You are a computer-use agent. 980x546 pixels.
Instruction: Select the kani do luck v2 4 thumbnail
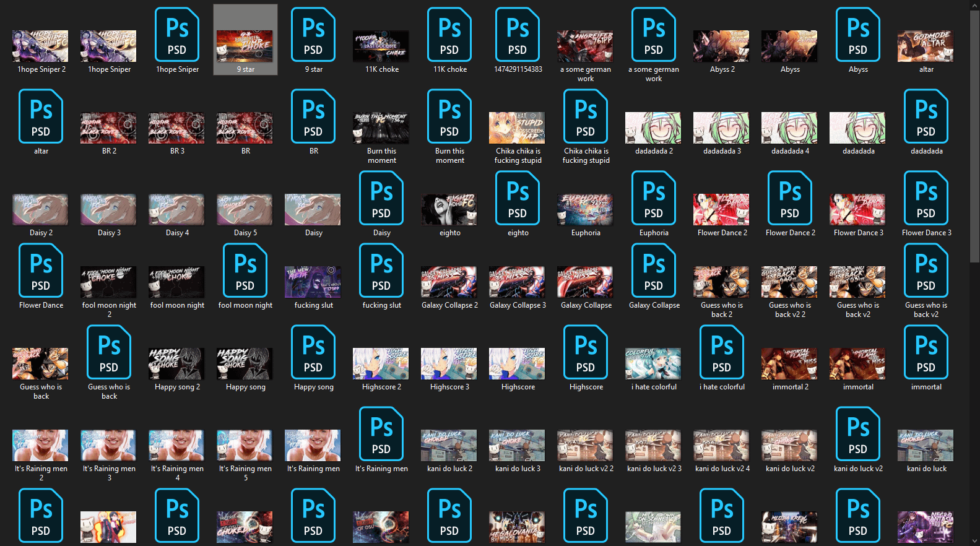721,446
